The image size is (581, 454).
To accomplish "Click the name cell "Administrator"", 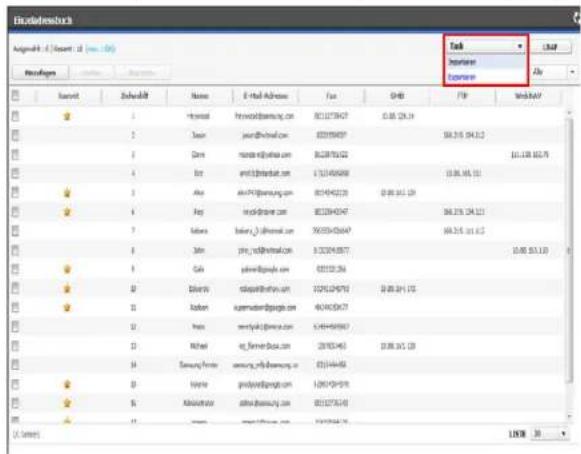I will 199,403.
